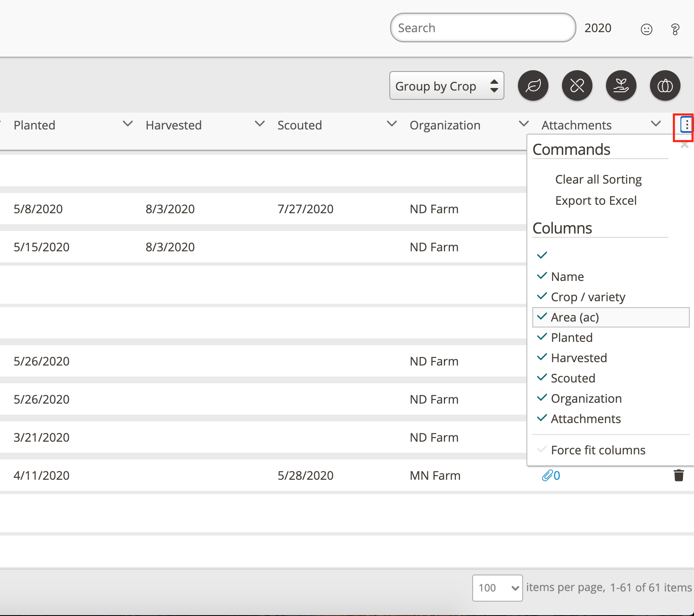The width and height of the screenshot is (694, 616).
Task: Open the Harvested column header chevron
Action: [x=259, y=124]
